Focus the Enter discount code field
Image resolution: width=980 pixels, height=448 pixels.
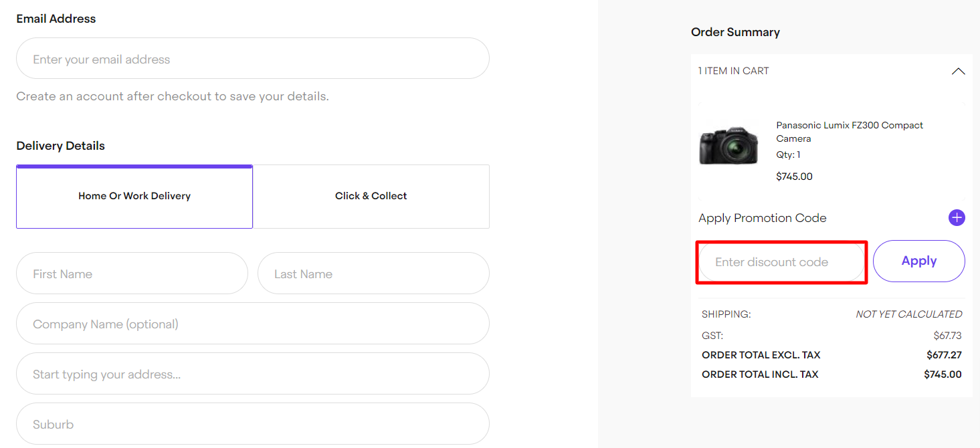(x=781, y=262)
